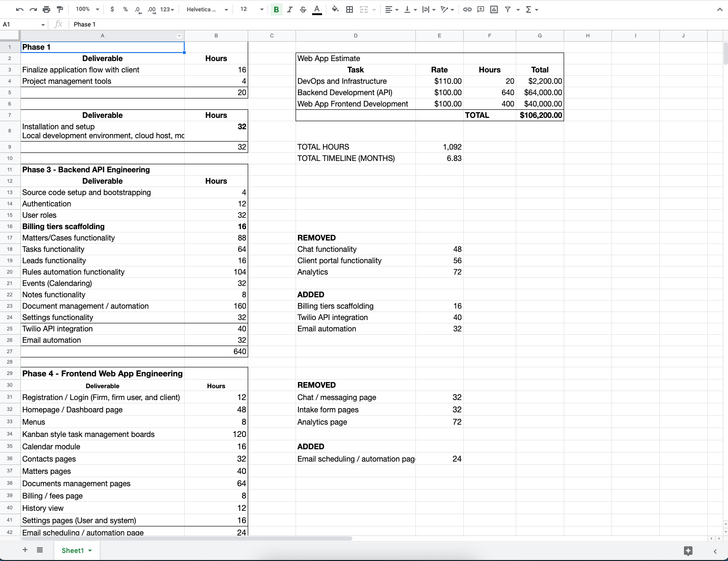Select row 11 header

[x=10, y=169]
